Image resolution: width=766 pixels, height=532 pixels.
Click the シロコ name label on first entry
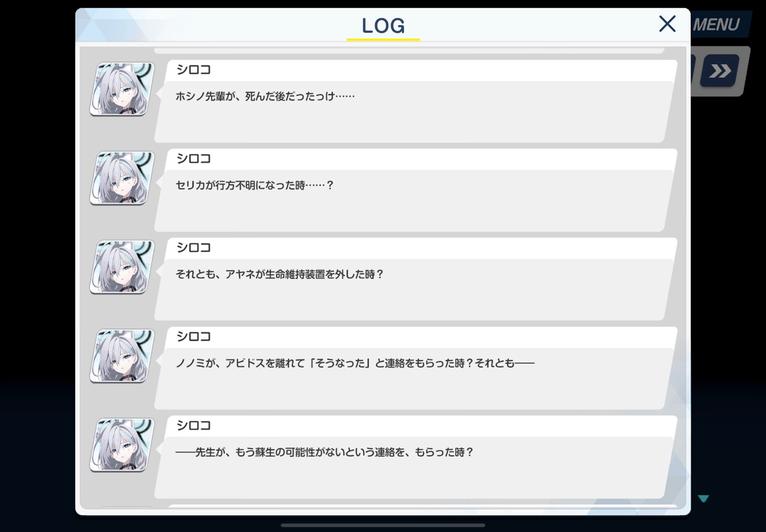(193, 70)
